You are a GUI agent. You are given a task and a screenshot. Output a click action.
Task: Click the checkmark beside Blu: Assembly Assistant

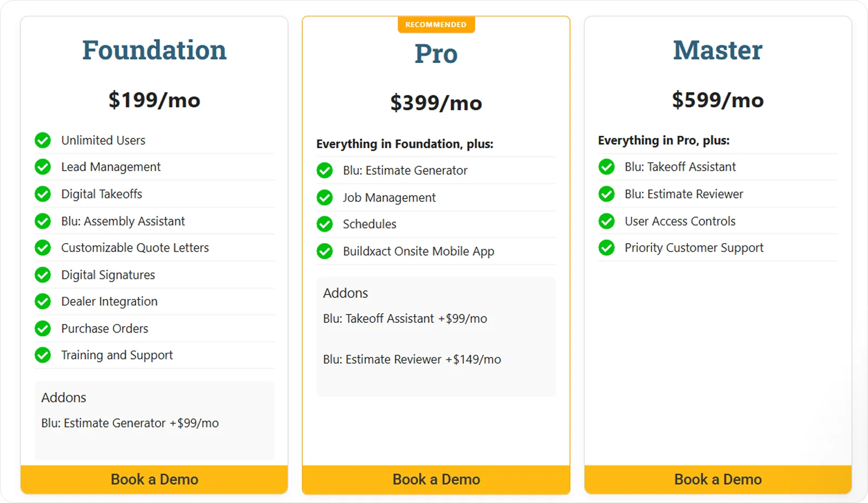click(42, 221)
